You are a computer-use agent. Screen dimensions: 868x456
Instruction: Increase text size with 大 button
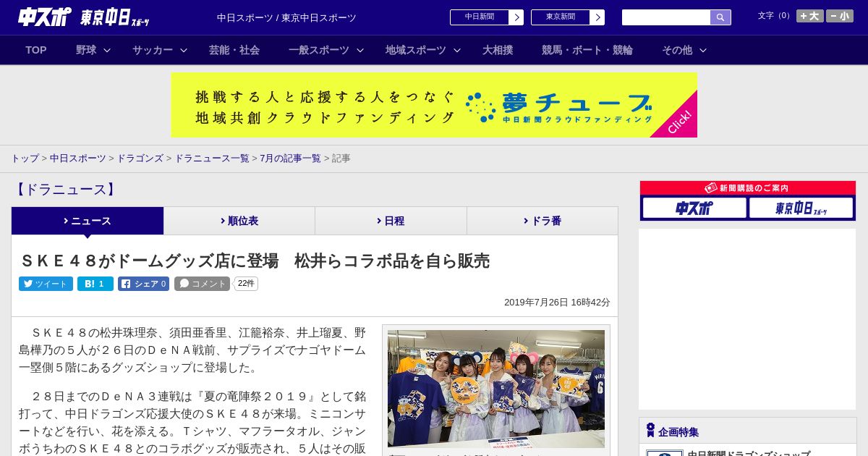[x=810, y=16]
